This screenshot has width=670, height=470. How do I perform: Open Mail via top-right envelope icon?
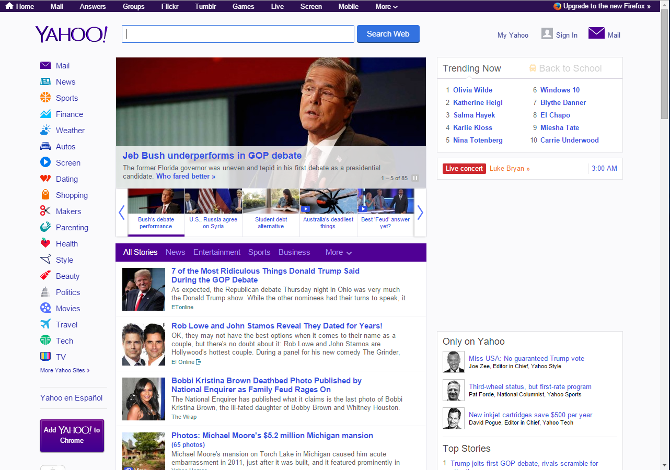[x=597, y=34]
